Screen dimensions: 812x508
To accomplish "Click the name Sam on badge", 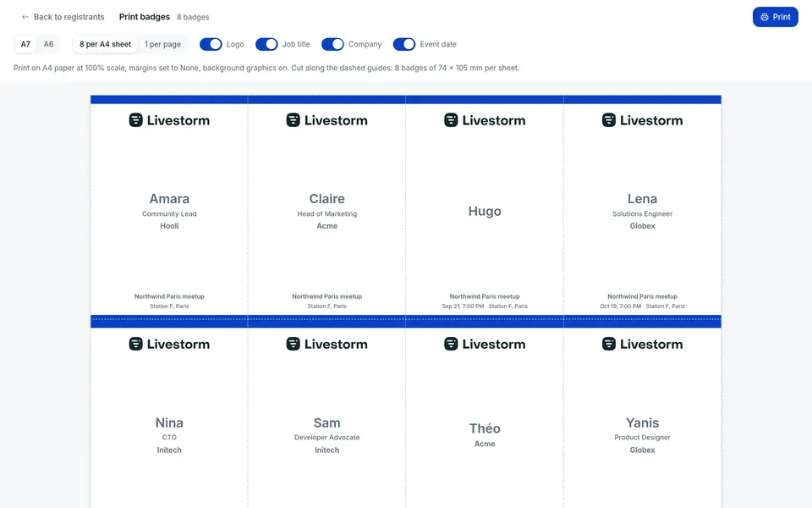I will 326,422.
